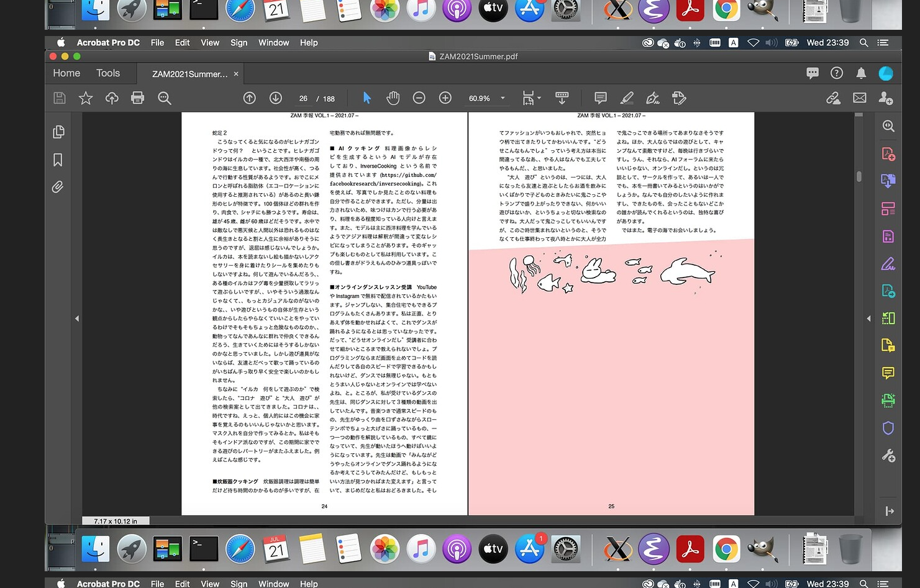Screen dimensions: 920x588
Task: Click the page number field showing 26
Action: point(303,98)
